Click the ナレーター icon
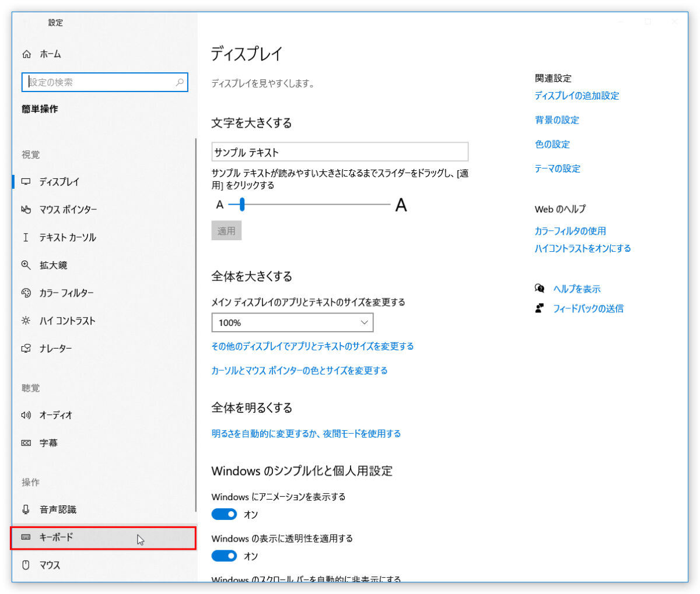The height and width of the screenshot is (594, 700). 26,349
